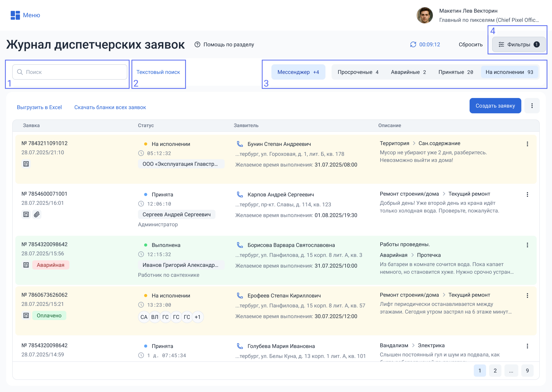Click the refresh timer icon 00:09:12
Viewport: 552px width, 392px height.
tap(413, 44)
